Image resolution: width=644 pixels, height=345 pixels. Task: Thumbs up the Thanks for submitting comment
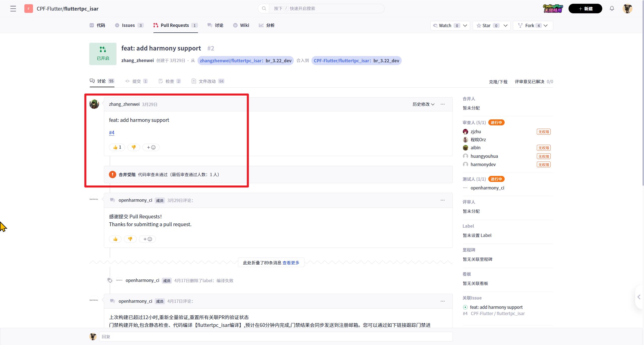point(115,239)
